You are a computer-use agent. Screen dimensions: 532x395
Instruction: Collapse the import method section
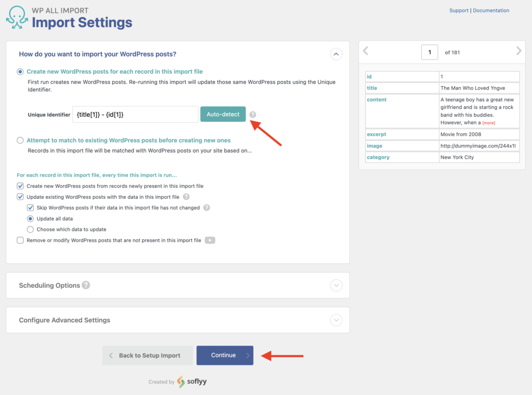tap(336, 54)
